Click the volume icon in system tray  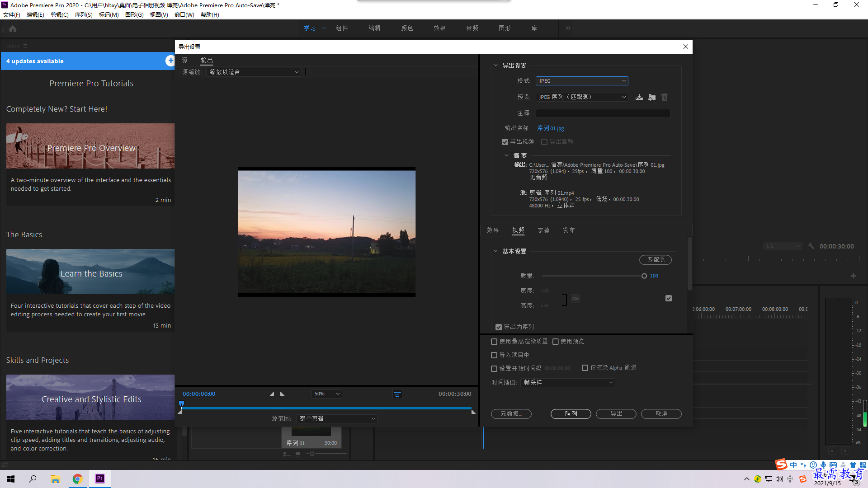pos(779,479)
